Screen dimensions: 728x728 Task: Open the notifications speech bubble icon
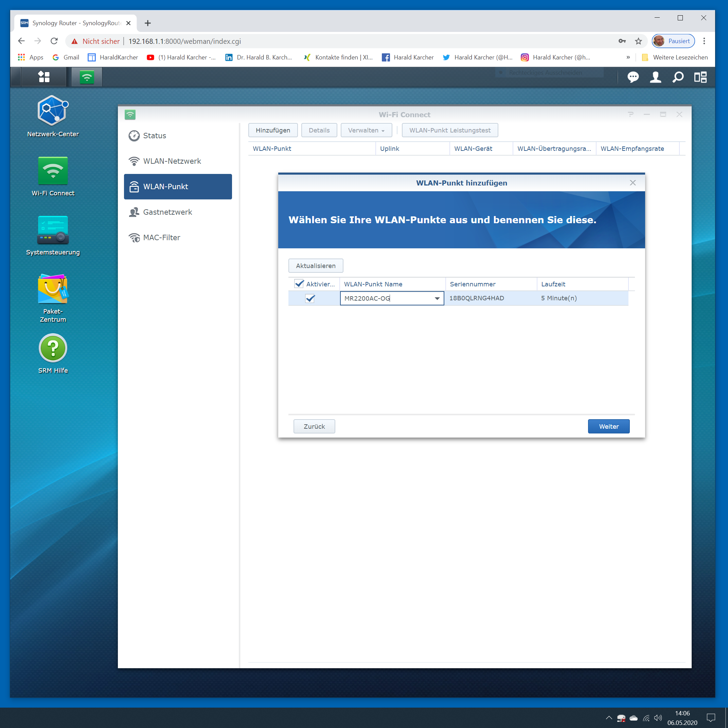click(633, 77)
